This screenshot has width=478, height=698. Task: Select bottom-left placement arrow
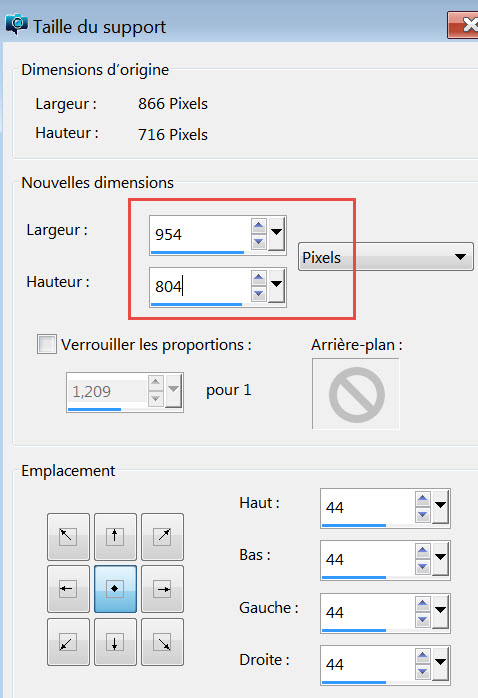point(69,642)
